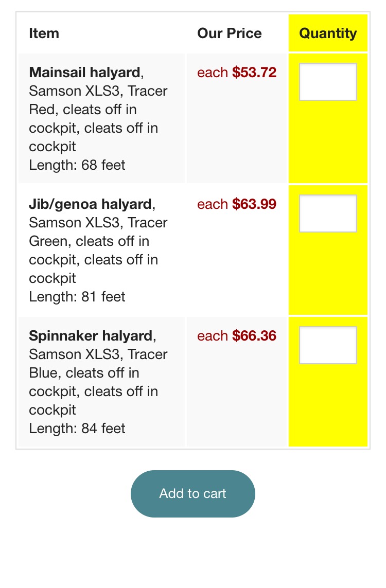Click the Length: 68 feet text
Viewport: 386px width, 588px height.
(x=77, y=165)
